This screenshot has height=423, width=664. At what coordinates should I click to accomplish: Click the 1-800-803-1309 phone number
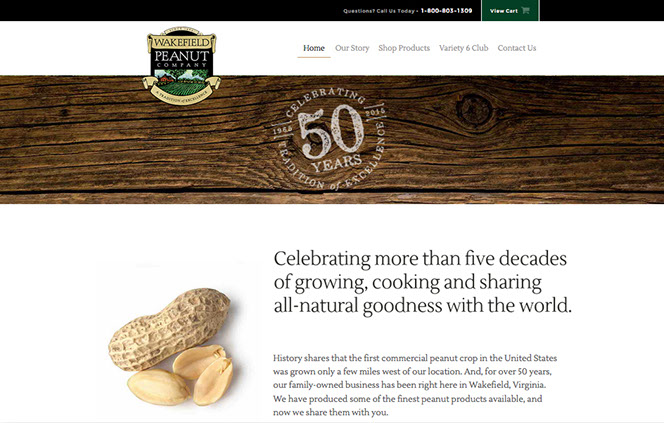(x=446, y=11)
